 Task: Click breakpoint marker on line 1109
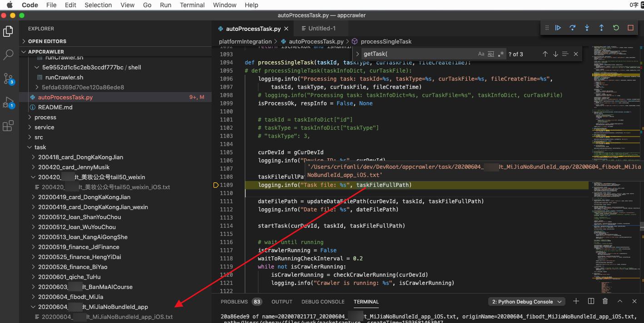pos(216,185)
